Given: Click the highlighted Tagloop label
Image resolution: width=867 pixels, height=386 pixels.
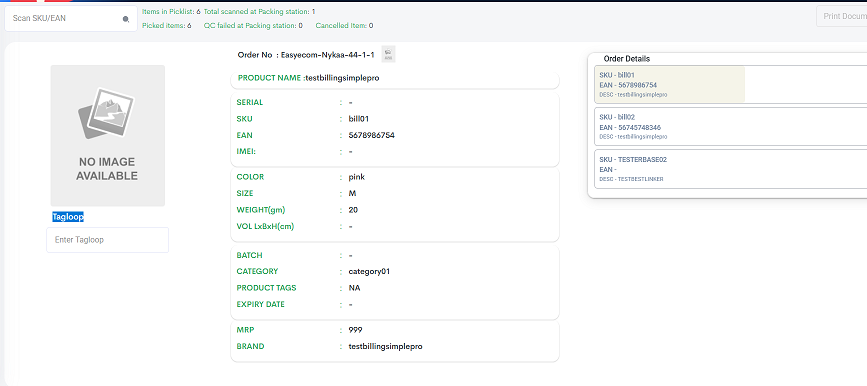Looking at the screenshot, I should 68,217.
